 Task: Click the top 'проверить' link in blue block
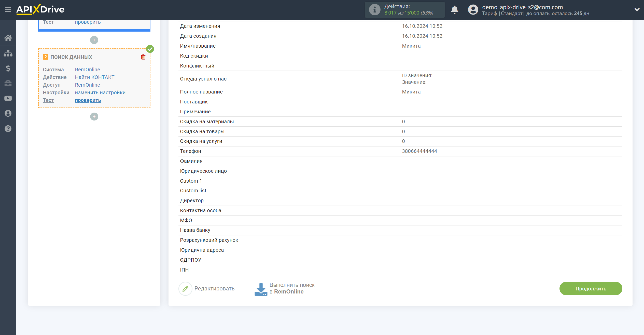(88, 22)
